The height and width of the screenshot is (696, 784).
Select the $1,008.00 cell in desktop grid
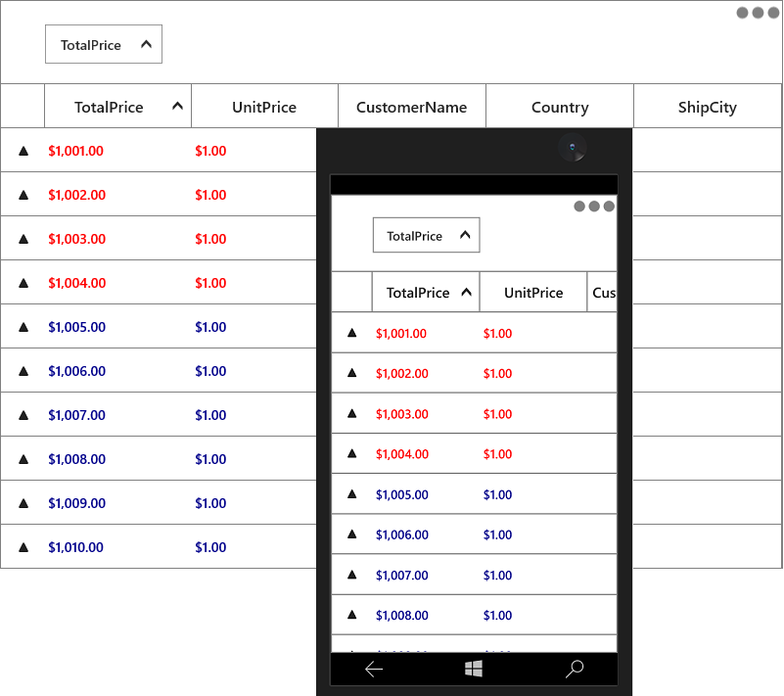pos(77,459)
